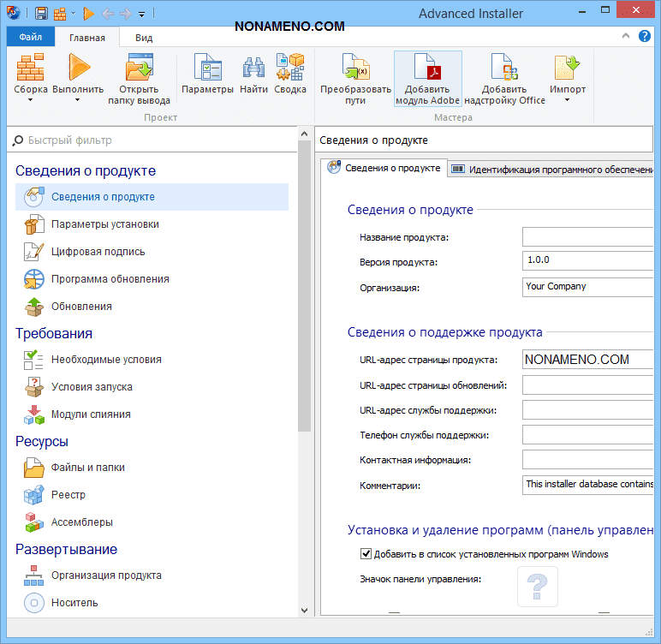Open the Сводка summary icon
Screen dimensions: 661x644
(290, 67)
